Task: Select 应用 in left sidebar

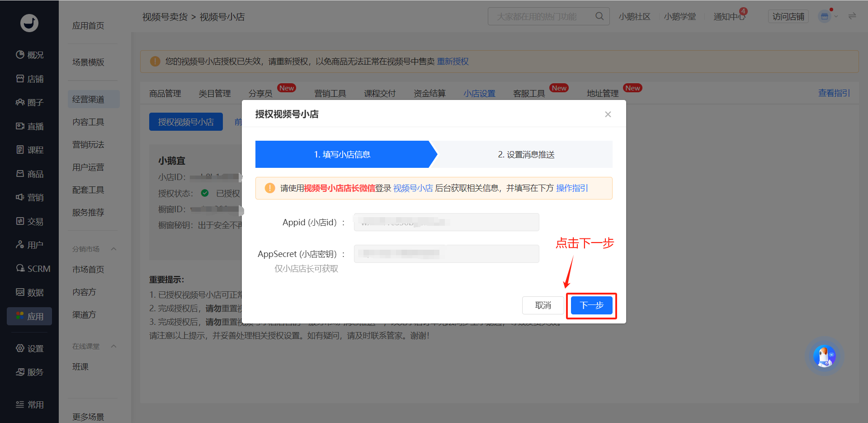Action: click(x=29, y=316)
